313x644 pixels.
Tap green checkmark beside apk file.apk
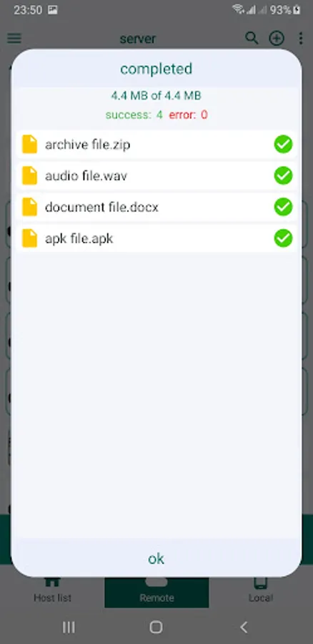point(283,238)
